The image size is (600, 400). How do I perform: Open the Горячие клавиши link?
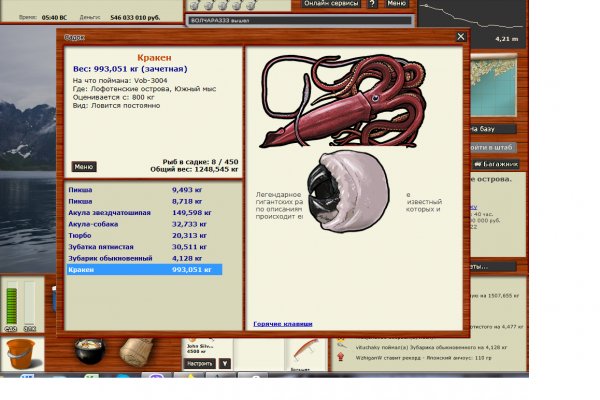[282, 323]
